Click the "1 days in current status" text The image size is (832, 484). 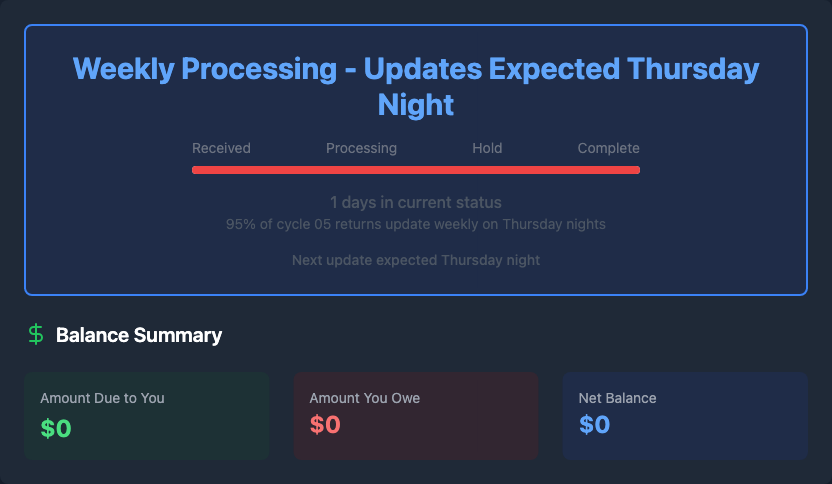(x=416, y=203)
